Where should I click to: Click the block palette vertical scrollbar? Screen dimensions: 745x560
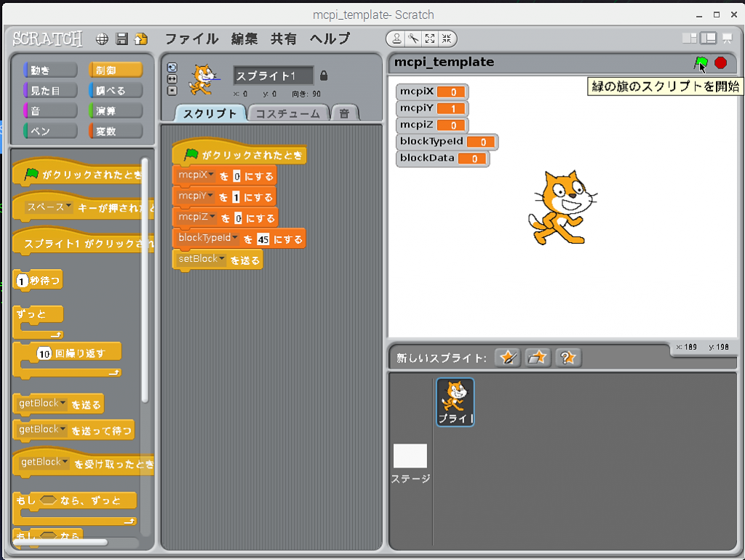pyautogui.click(x=145, y=280)
